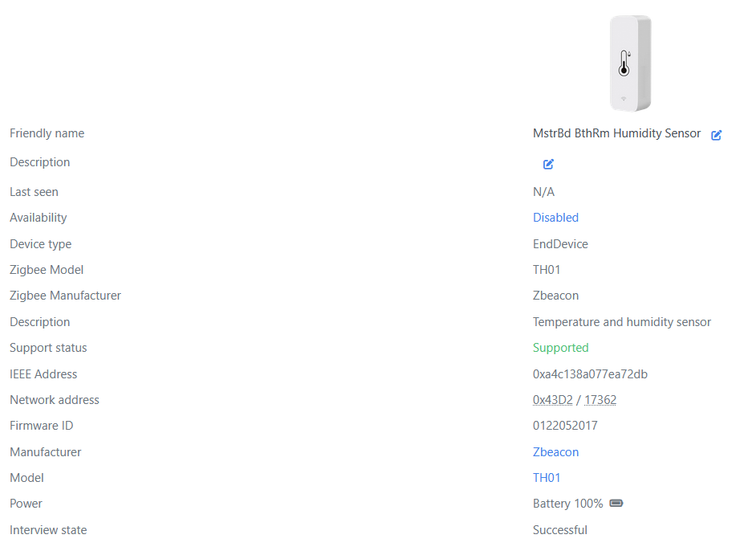
Task: Click the MstrBd BthRm Humidity Sensor name
Action: [616, 133]
